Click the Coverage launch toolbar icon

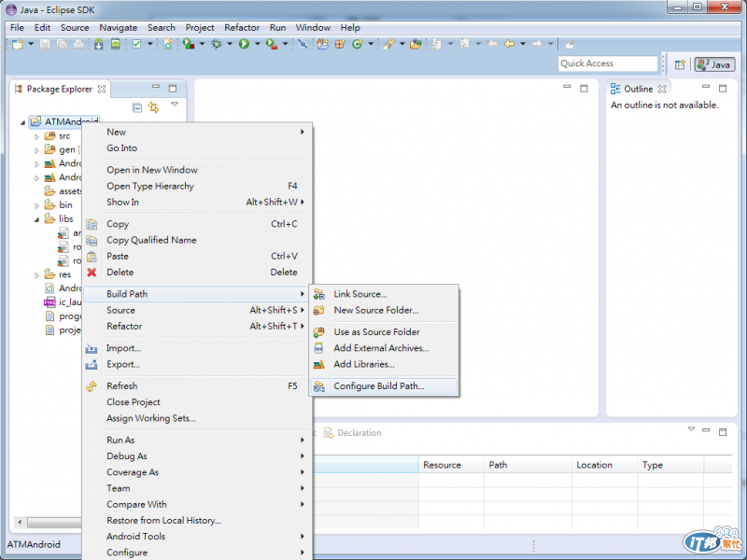pyautogui.click(x=189, y=44)
